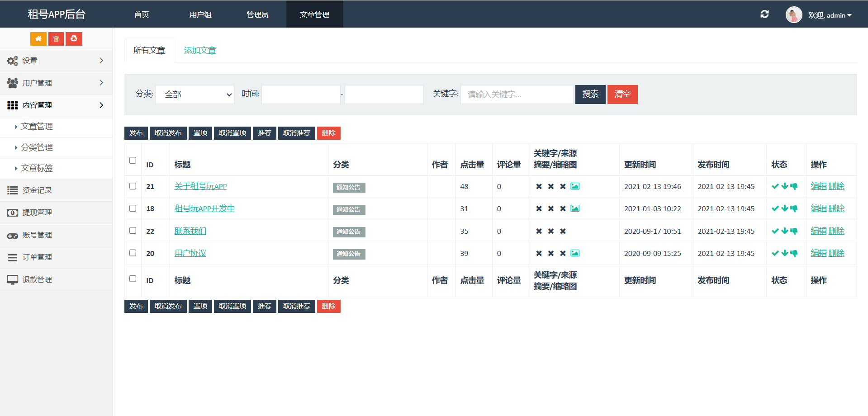Screen dimensions: 868x416
Task: Switch to the 添加文章 tab
Action: pos(200,51)
